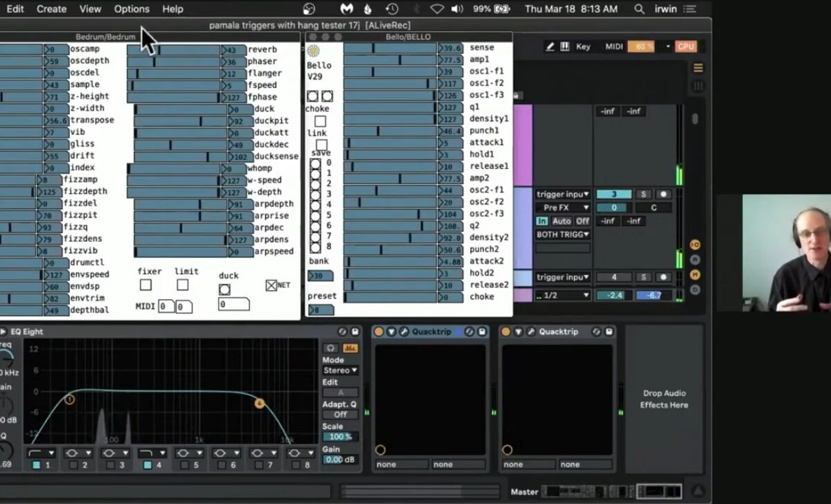The width and height of the screenshot is (831, 504).
Task: Click EQ Eight headphone audition icon
Action: [x=332, y=348]
